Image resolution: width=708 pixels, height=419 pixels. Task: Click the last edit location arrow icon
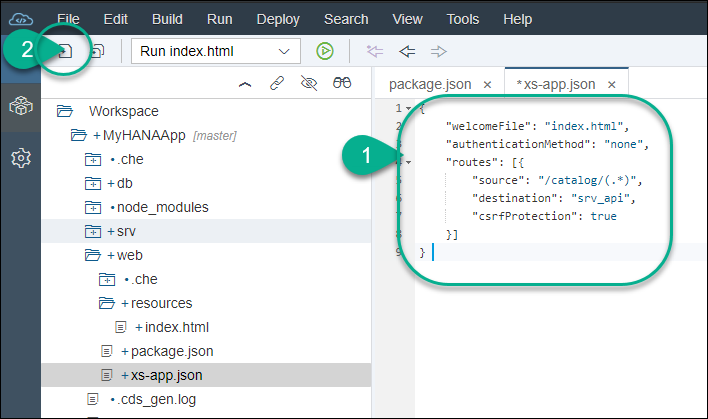(375, 51)
